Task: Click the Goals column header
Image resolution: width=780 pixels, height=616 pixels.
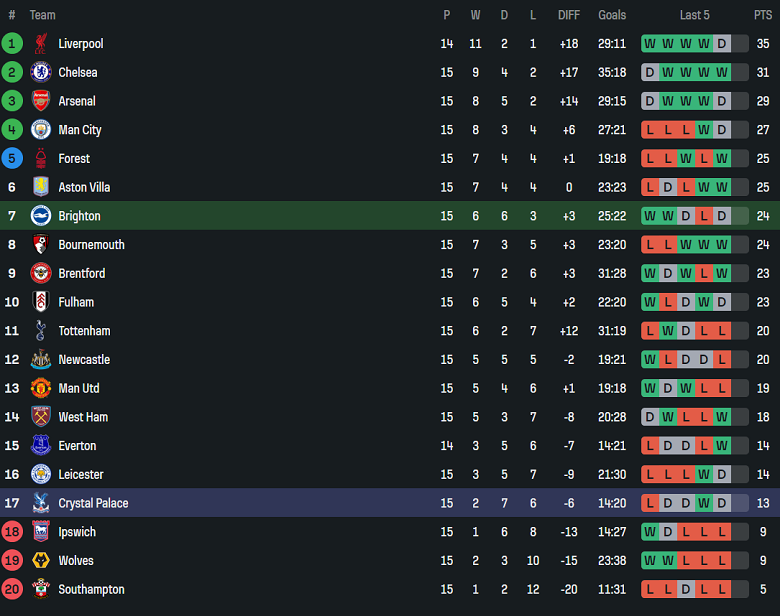Action: click(x=612, y=15)
